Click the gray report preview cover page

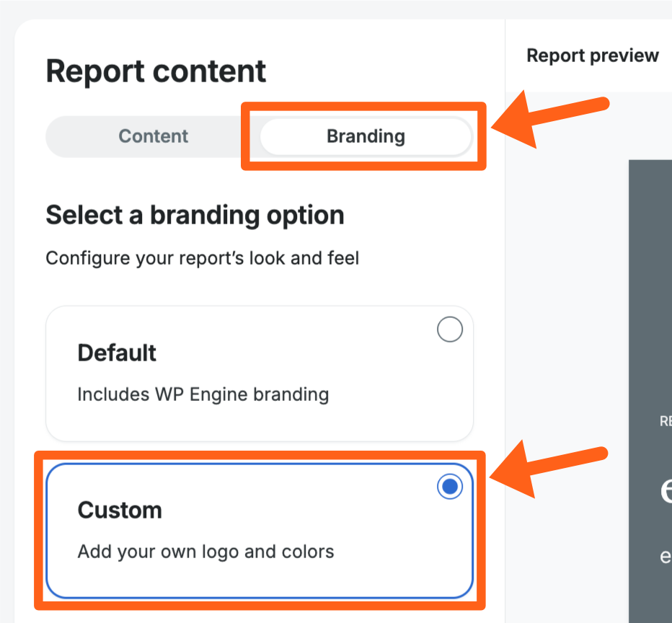tap(649, 303)
